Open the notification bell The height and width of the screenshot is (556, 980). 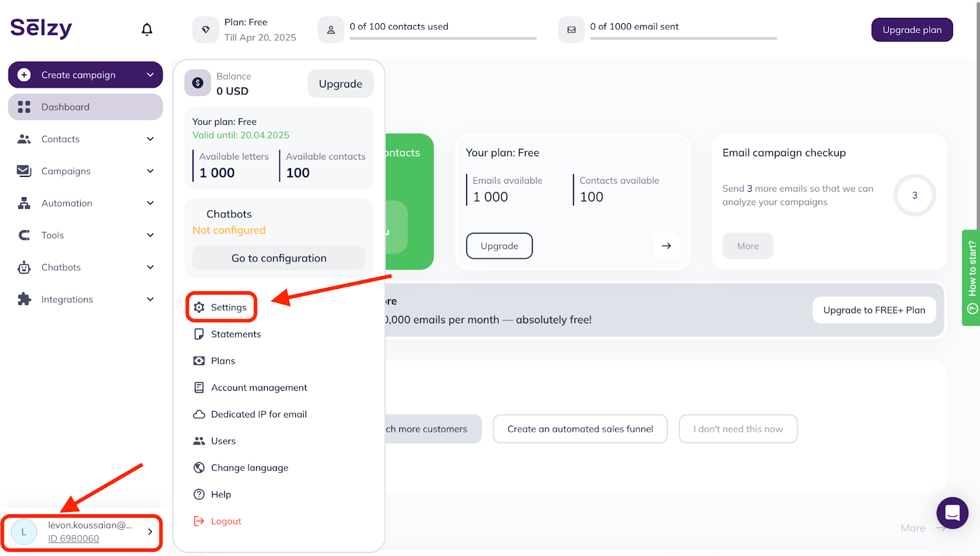tap(146, 29)
